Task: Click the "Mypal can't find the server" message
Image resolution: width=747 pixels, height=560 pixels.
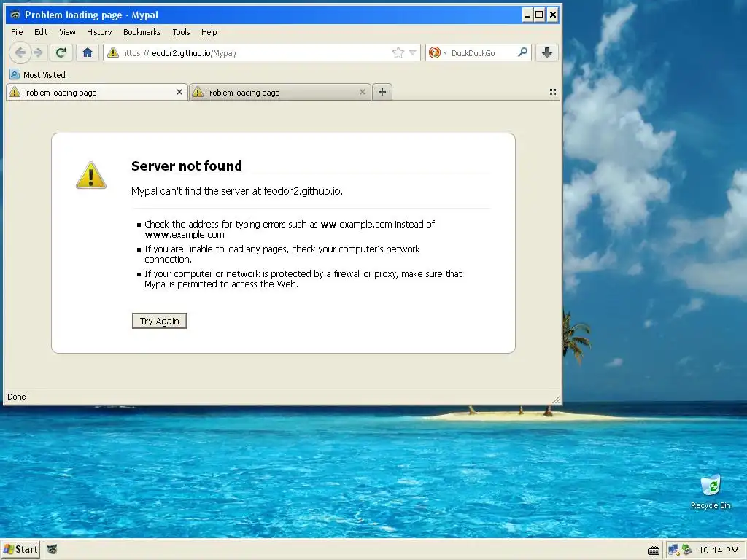Action: click(237, 191)
